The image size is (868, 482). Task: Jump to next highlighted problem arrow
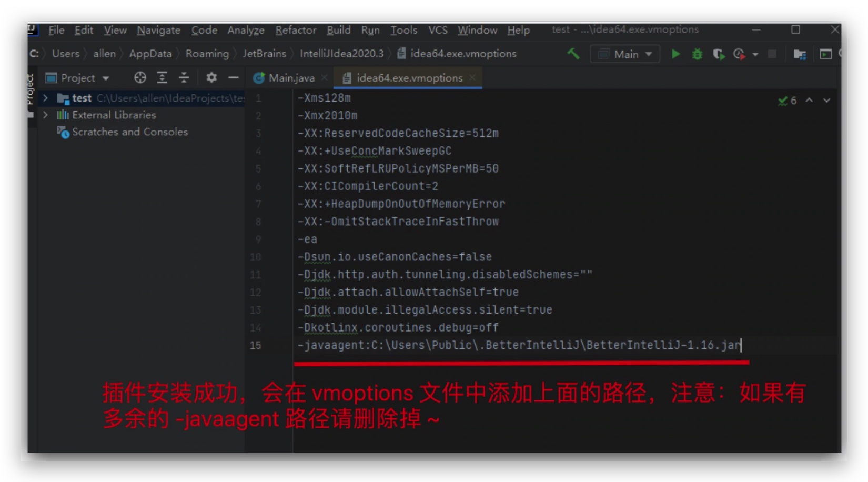click(x=827, y=100)
